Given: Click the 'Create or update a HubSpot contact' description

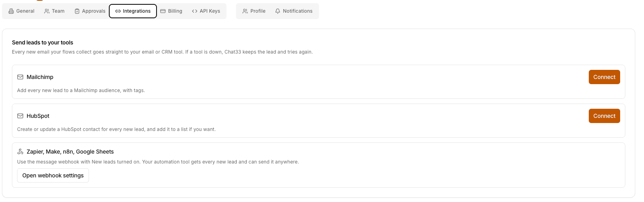Looking at the screenshot, I should click(116, 129).
